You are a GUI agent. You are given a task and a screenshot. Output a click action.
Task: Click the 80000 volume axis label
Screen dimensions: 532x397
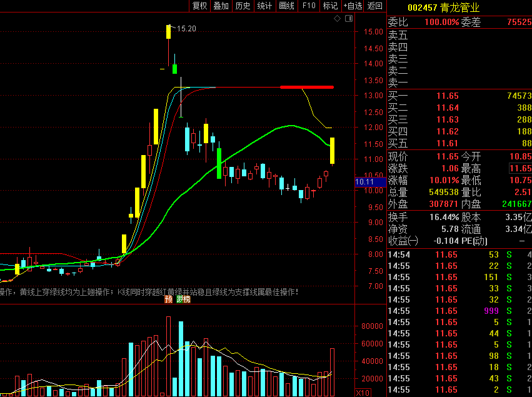tap(372, 326)
